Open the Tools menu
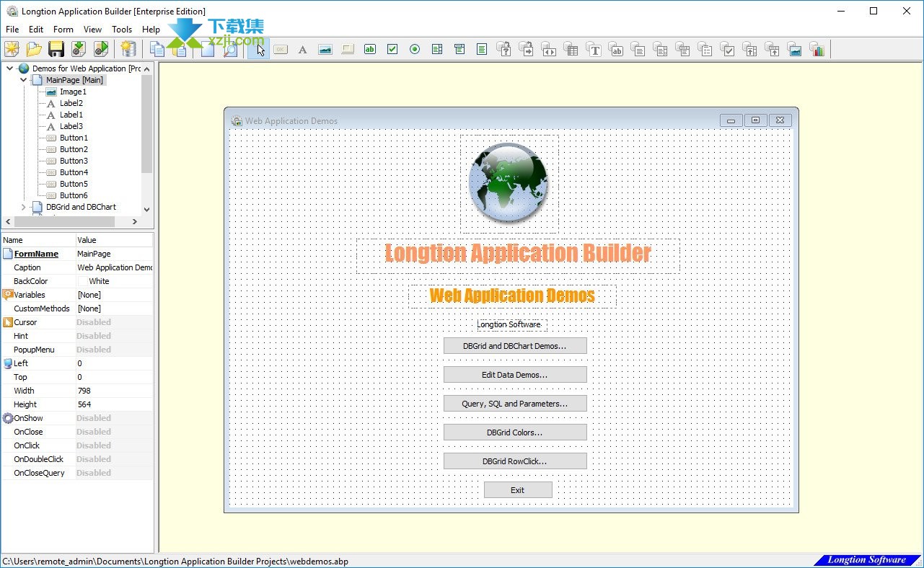 coord(122,30)
